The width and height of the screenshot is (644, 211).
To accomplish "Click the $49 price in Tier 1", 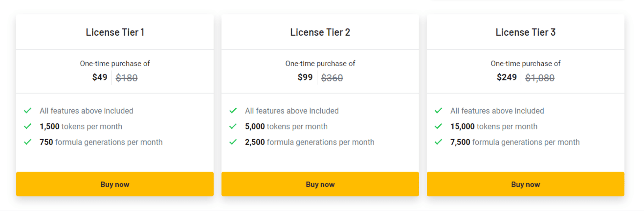I will coord(100,77).
